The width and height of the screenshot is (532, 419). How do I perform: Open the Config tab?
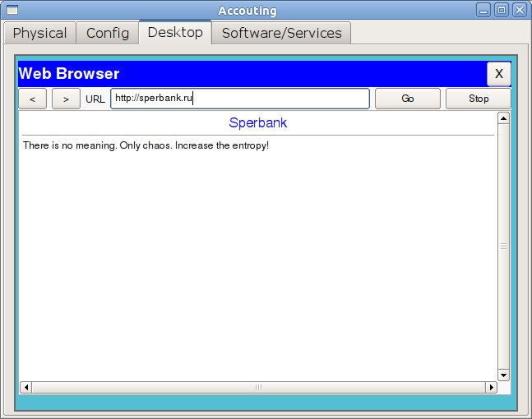tap(108, 34)
